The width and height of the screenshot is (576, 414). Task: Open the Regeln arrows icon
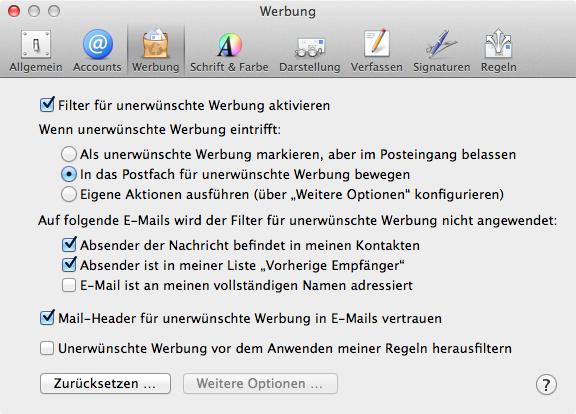click(498, 44)
